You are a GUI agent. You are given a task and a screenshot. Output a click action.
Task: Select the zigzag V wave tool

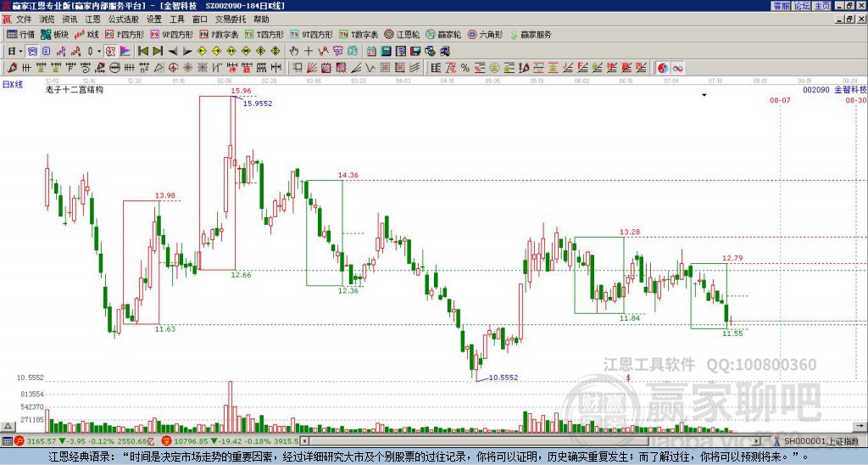[x=370, y=68]
